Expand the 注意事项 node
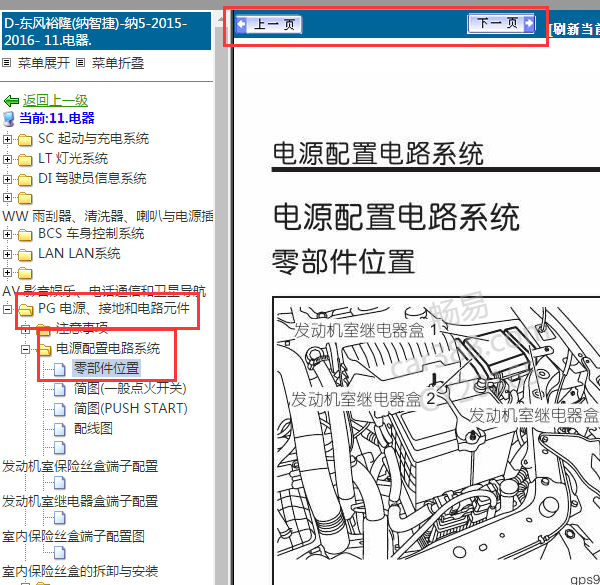 [x=25, y=329]
